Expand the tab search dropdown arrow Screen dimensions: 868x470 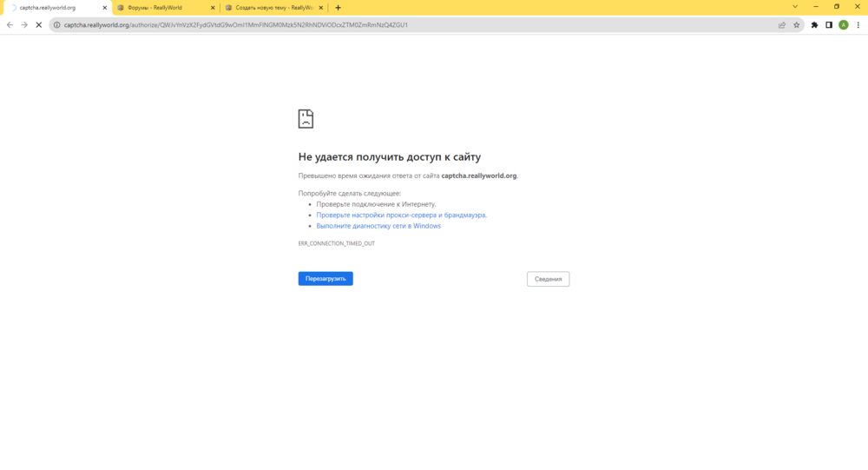(795, 7)
